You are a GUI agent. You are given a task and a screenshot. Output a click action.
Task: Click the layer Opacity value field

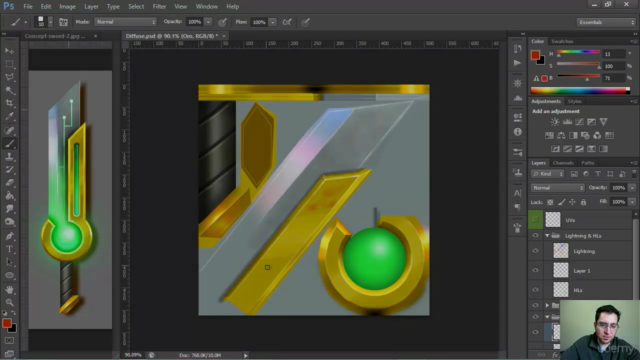pyautogui.click(x=618, y=188)
